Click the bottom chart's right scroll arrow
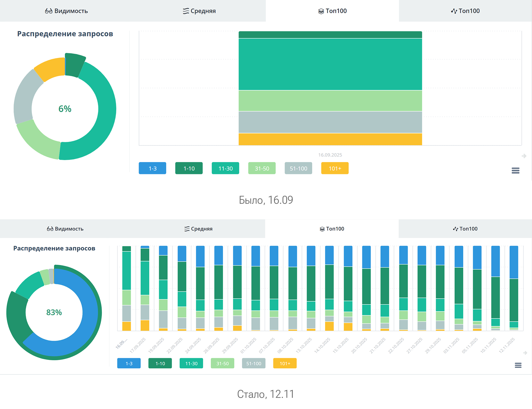 (x=525, y=353)
